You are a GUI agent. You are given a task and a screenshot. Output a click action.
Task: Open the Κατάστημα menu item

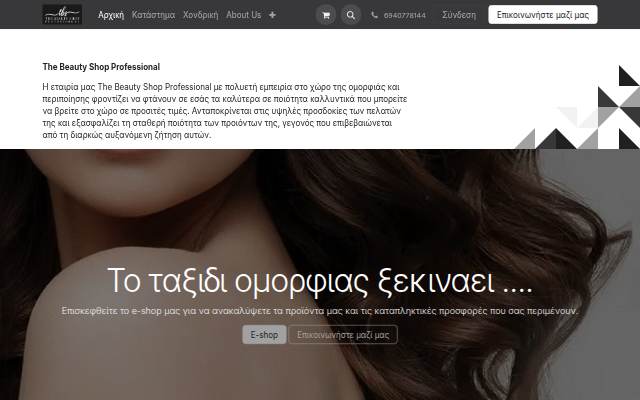153,15
